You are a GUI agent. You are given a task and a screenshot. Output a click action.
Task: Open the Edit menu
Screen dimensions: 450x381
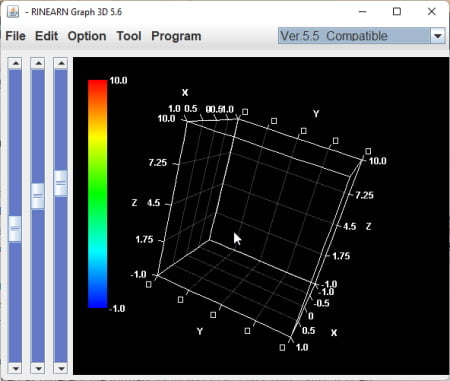pos(46,36)
